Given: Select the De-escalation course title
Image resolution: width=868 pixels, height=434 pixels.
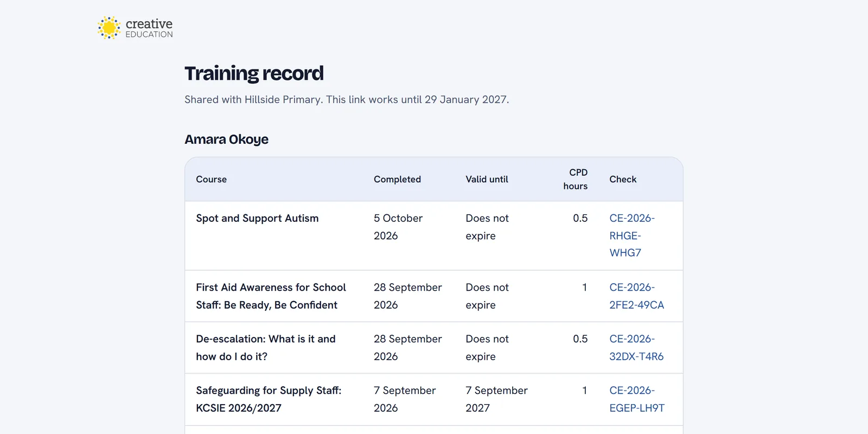Looking at the screenshot, I should (266, 348).
